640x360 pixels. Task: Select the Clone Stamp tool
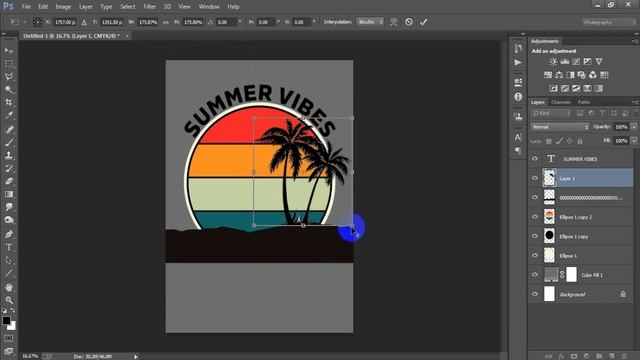[9, 156]
